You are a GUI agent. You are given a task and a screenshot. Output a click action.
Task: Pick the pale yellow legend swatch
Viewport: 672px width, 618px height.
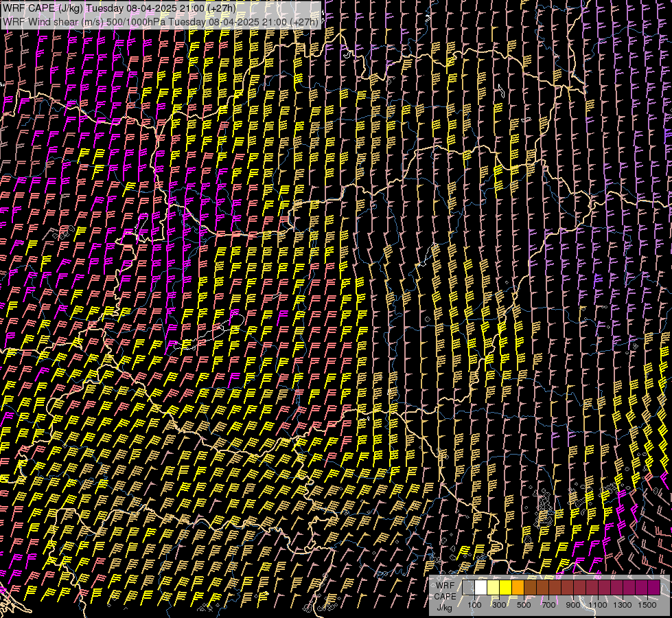[x=494, y=587]
